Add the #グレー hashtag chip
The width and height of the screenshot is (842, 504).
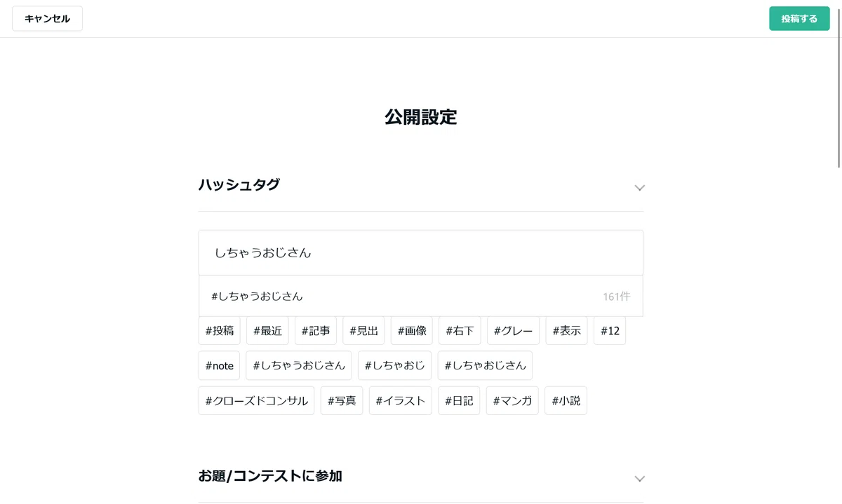(513, 331)
